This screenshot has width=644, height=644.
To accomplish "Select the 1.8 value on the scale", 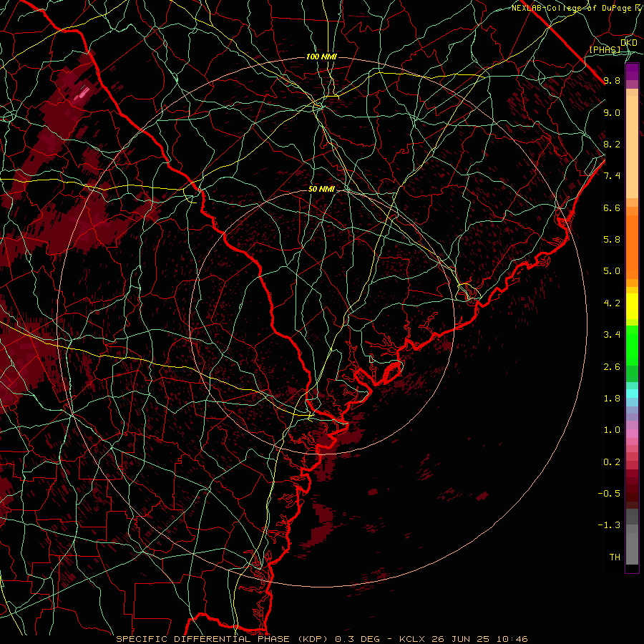I will coord(612,399).
